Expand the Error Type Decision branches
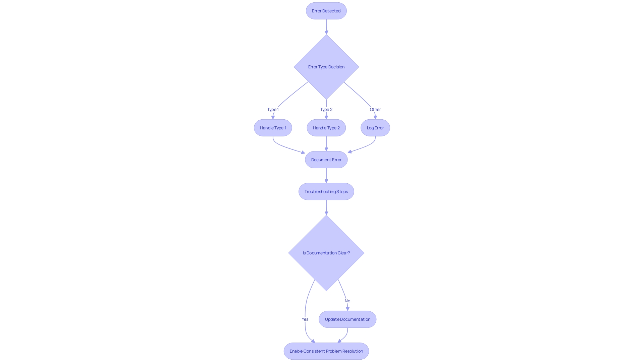Viewport: 644px width, 362px height. tap(326, 67)
